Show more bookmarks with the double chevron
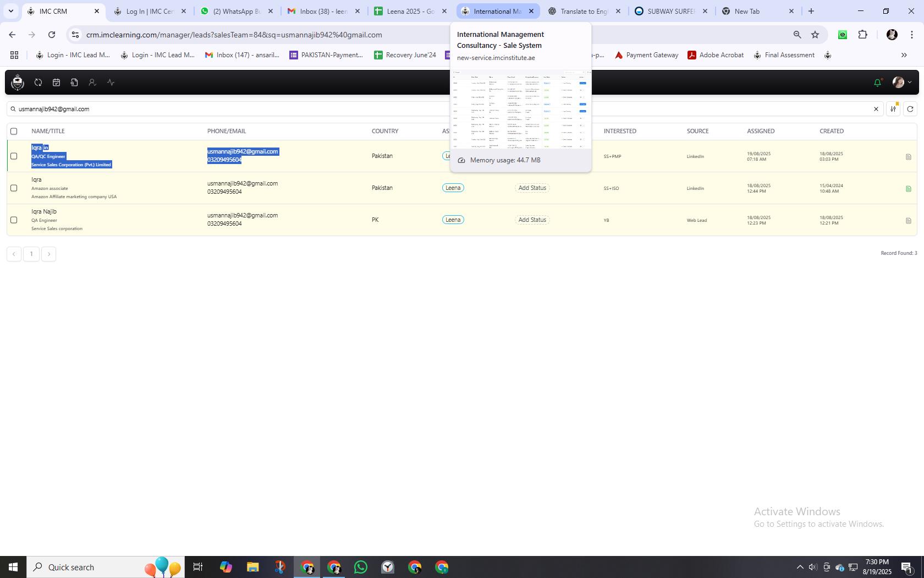Screen dimensions: 924x578 (x=904, y=55)
